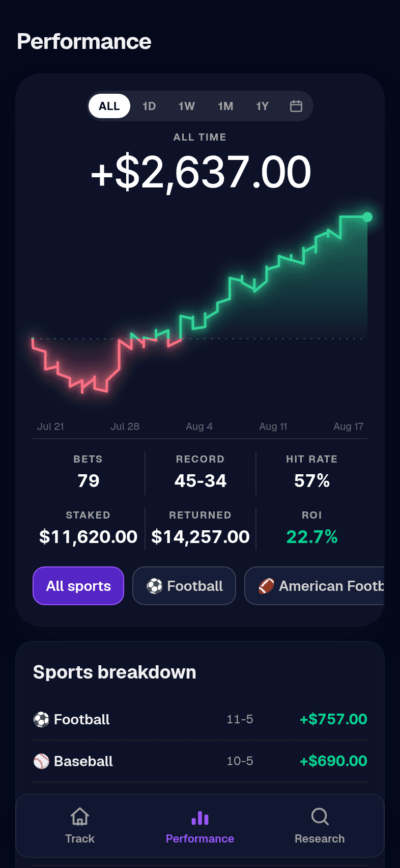The height and width of the screenshot is (868, 400).
Task: Open the custom date range calendar icon
Action: pyautogui.click(x=296, y=106)
